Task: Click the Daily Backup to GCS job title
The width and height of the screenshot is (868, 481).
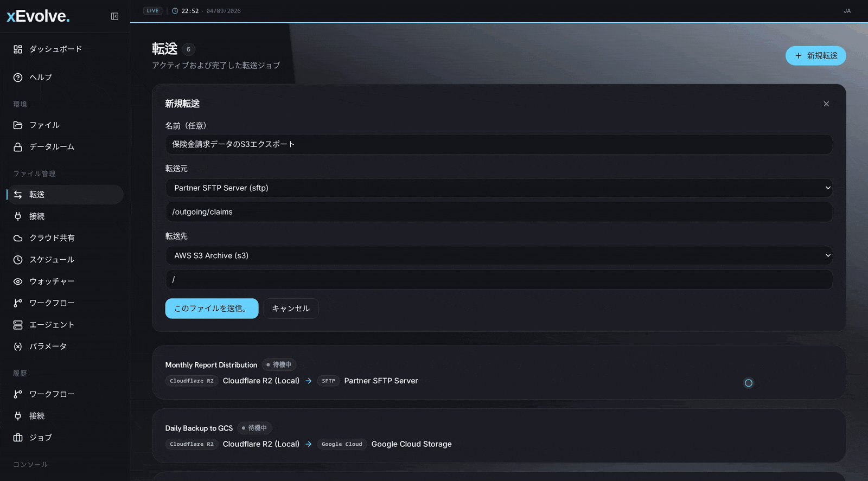Action: (x=199, y=428)
